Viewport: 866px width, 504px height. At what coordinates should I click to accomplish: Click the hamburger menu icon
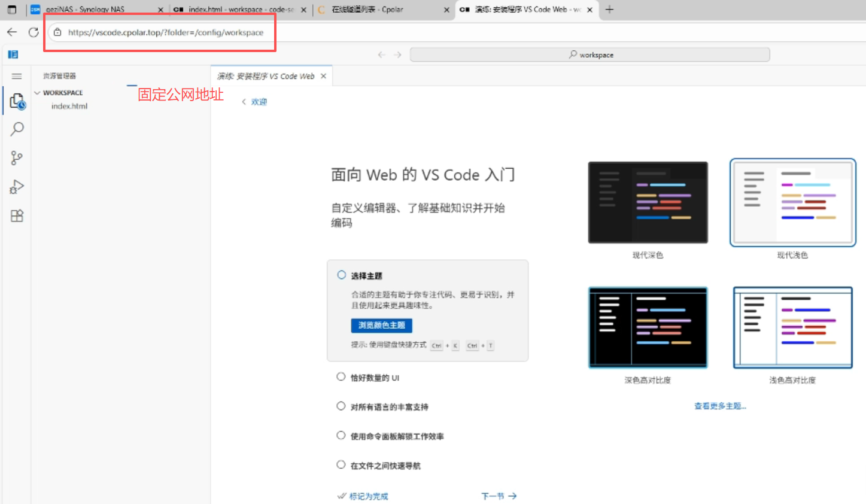[17, 76]
